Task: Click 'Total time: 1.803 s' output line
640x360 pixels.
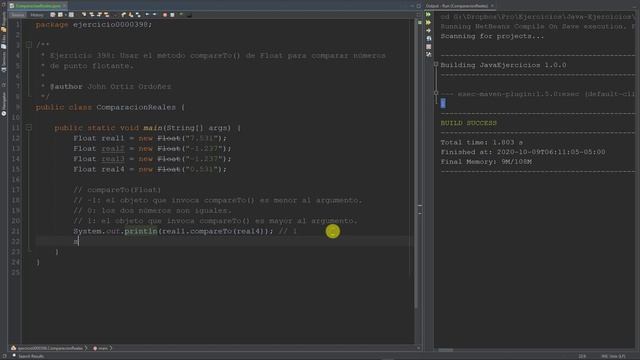Action: (482, 142)
